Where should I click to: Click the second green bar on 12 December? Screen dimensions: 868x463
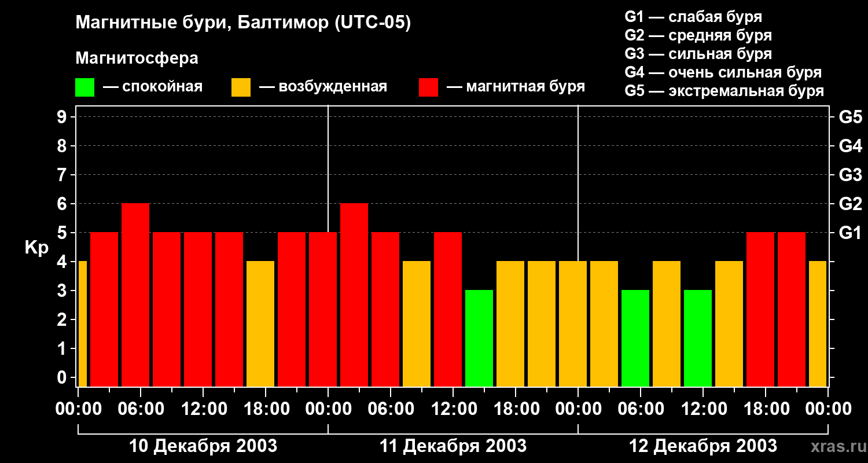[x=698, y=338]
